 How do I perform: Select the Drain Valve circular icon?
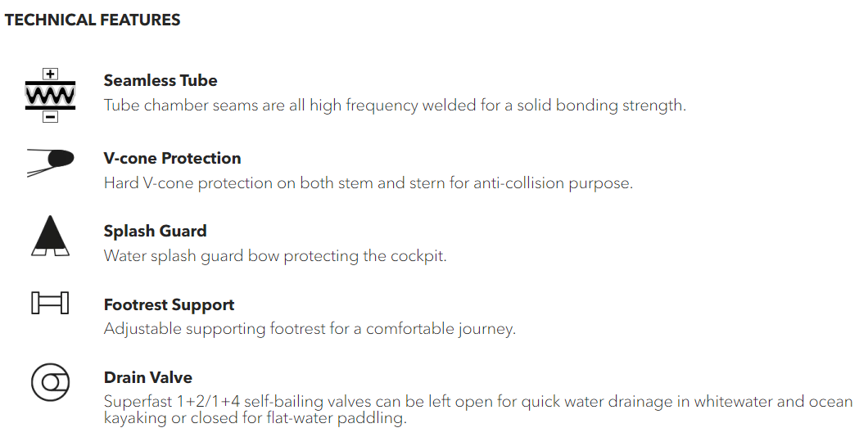pos(51,381)
